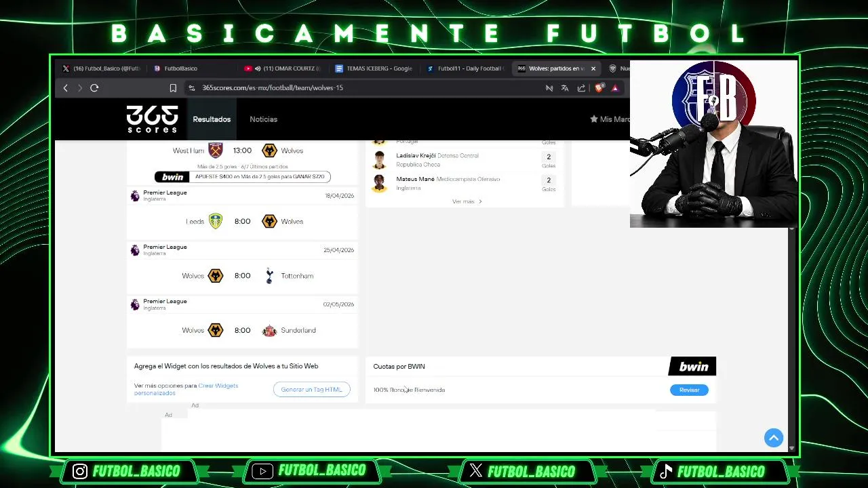868x488 pixels.
Task: Switch to TEMAS ICEBERG Google Docs tab
Action: 374,68
